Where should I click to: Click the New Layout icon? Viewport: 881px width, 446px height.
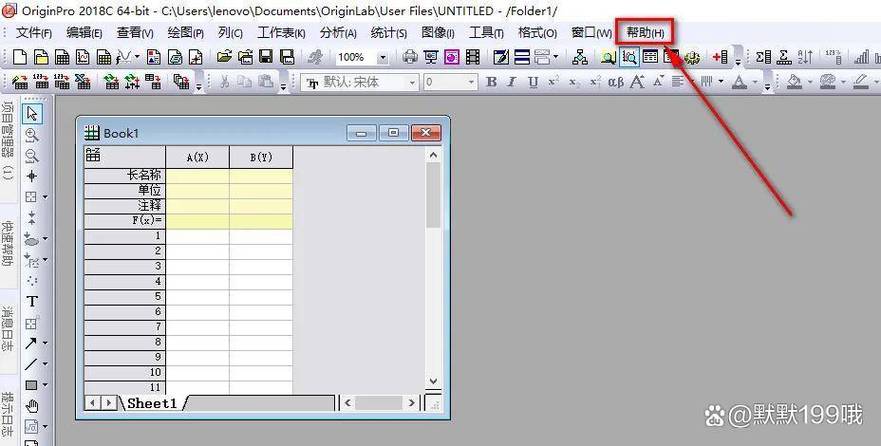click(x=153, y=57)
